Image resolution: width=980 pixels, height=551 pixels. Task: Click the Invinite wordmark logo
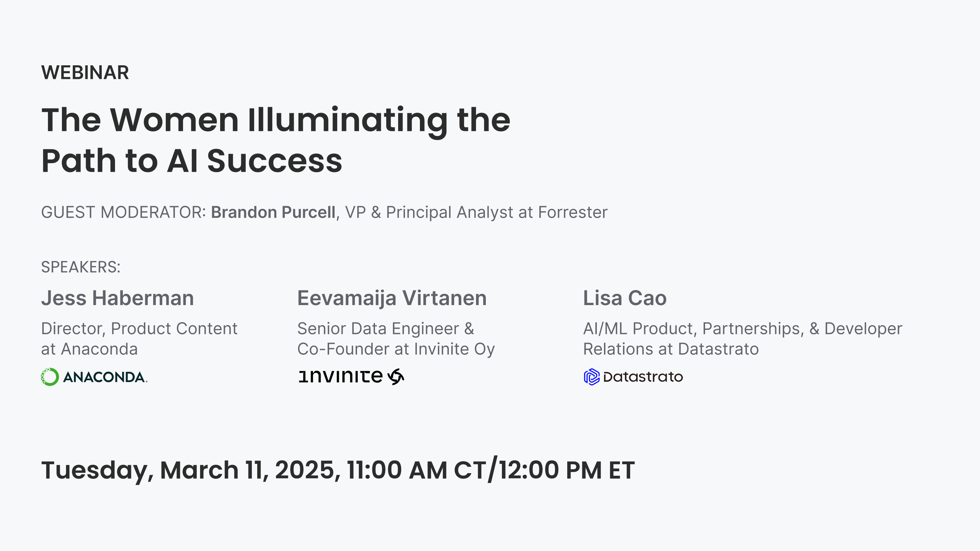point(341,377)
